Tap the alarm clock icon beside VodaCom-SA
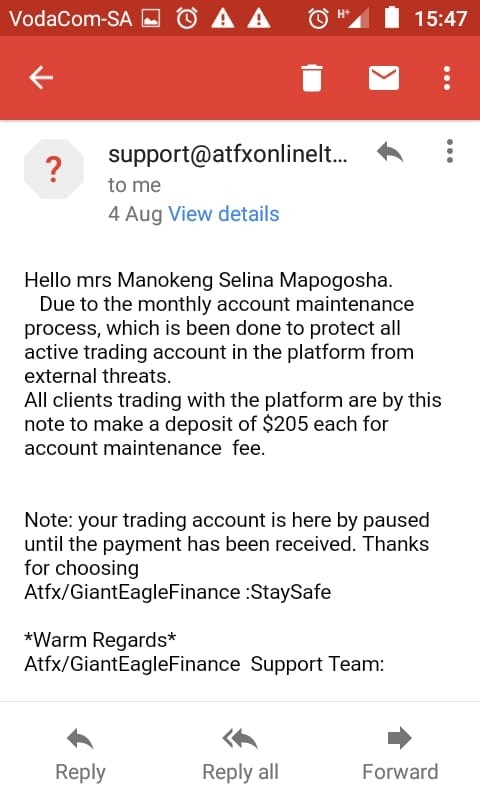The height and width of the screenshot is (800, 480). point(187,19)
